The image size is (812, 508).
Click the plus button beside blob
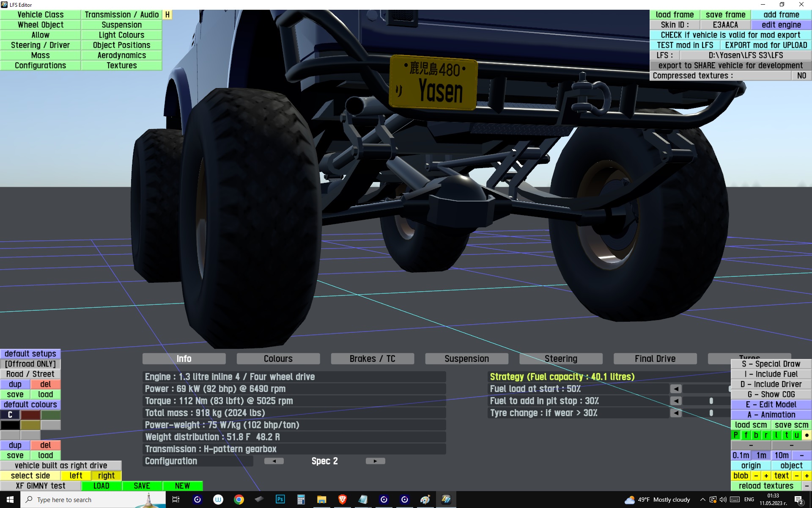(x=766, y=476)
